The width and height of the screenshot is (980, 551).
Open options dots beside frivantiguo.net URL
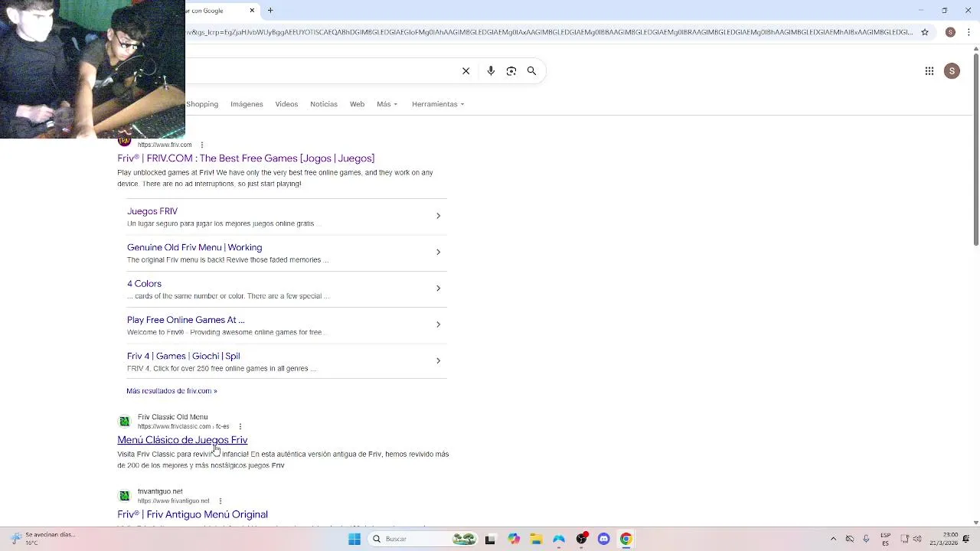click(220, 500)
